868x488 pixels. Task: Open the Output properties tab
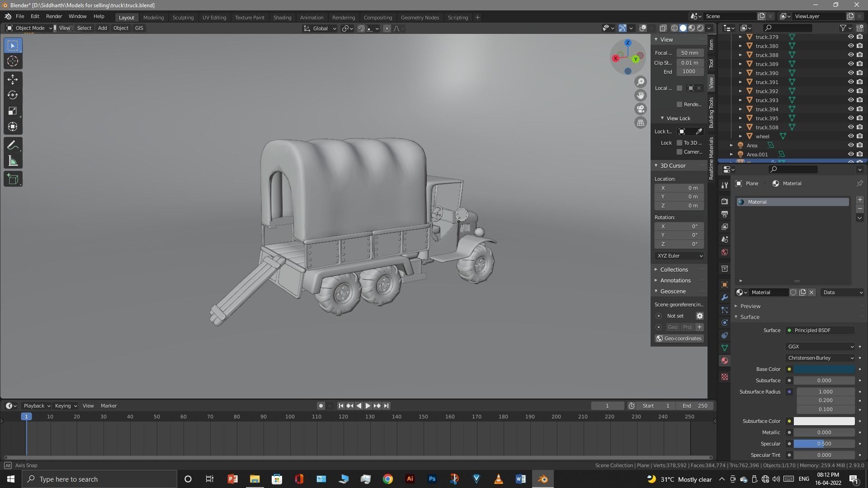[x=725, y=214]
